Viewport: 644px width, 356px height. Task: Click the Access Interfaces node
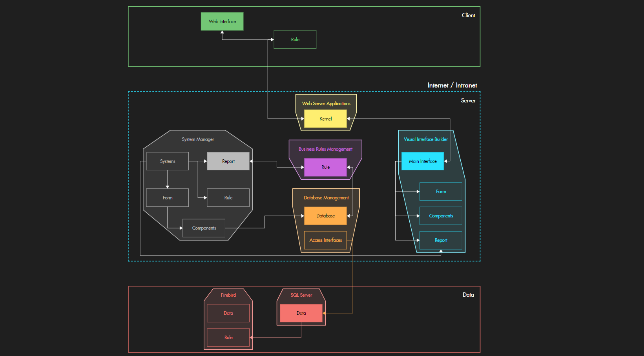pos(325,240)
